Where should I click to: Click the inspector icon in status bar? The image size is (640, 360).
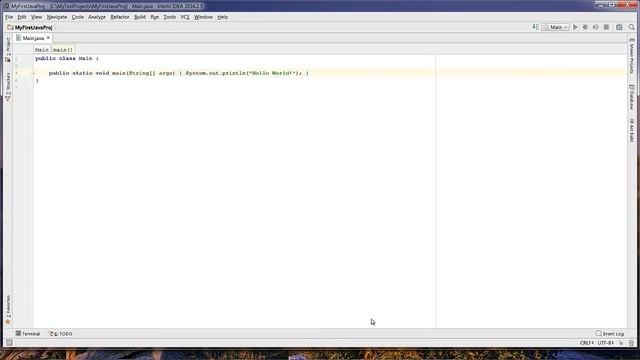[631, 343]
